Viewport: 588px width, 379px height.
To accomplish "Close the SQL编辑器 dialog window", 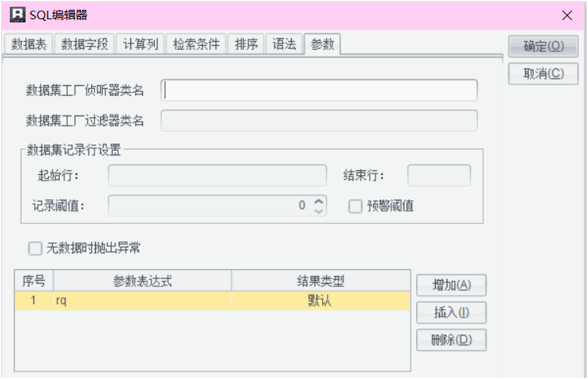I will click(567, 16).
